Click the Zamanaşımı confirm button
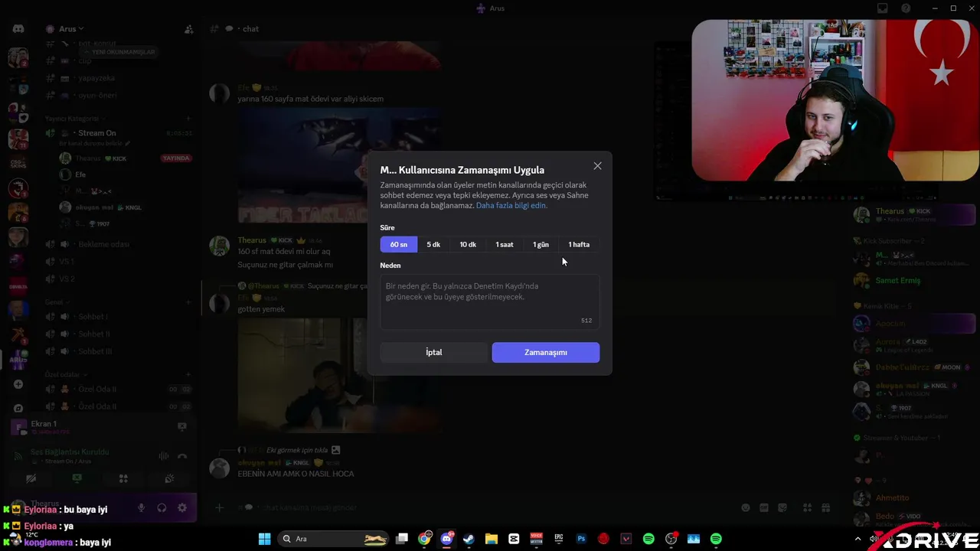This screenshot has width=980, height=551. point(546,352)
